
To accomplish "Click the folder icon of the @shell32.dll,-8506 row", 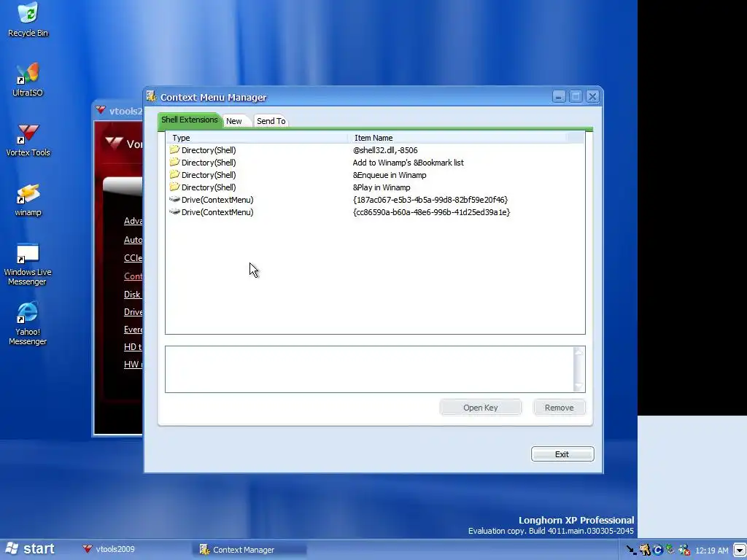I will (x=174, y=149).
